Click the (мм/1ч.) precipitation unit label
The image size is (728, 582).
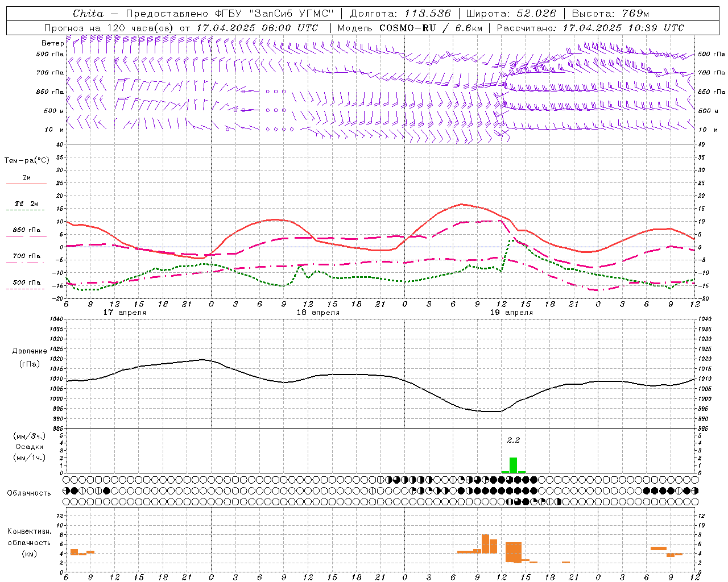coord(30,458)
